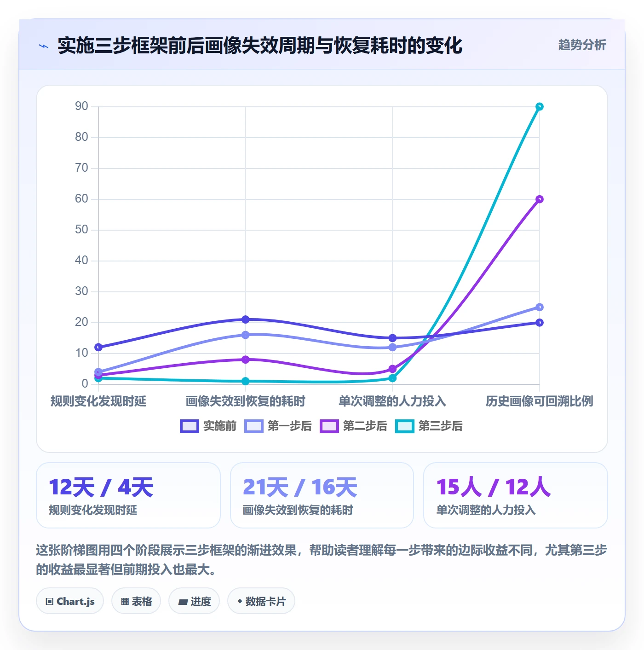Click the 历史画像可回溯比例 axis label
This screenshot has width=644, height=650.
tap(540, 401)
